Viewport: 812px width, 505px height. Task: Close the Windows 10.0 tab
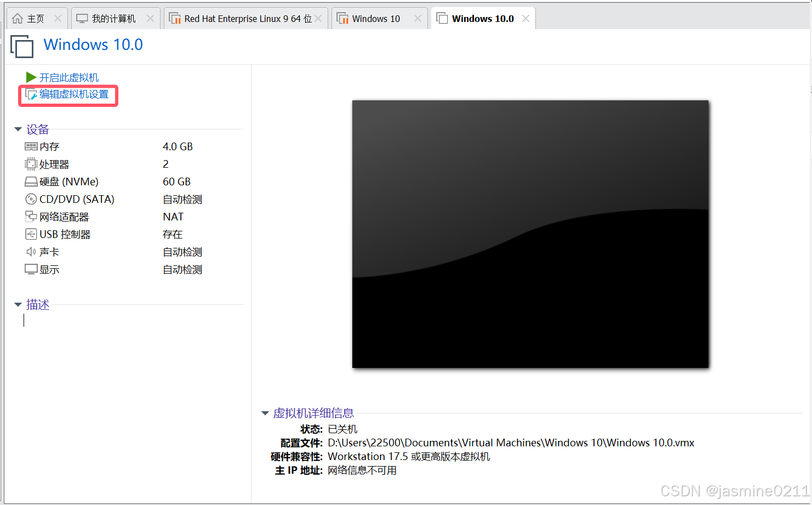click(525, 19)
